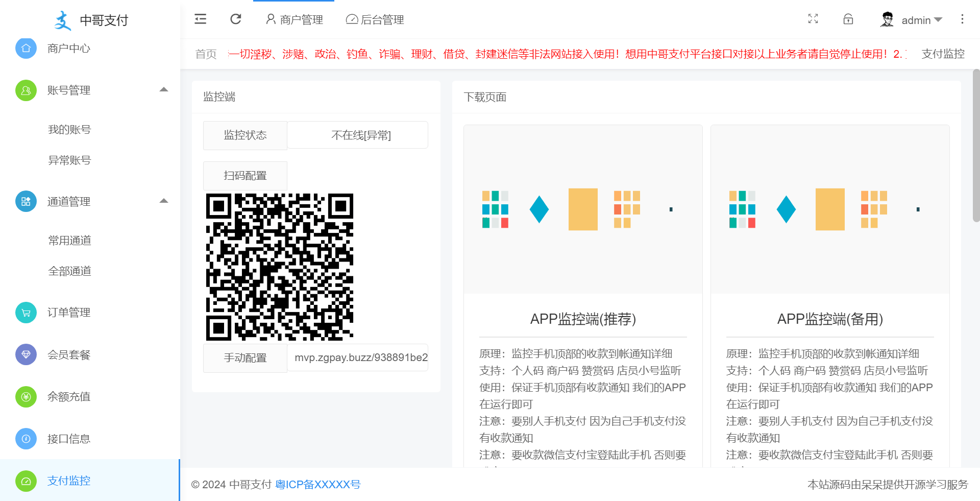Open the admin user dropdown

click(x=922, y=20)
